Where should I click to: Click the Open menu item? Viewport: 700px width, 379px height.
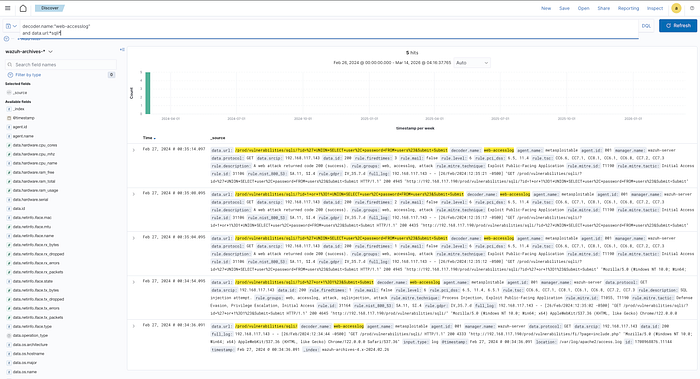583,8
